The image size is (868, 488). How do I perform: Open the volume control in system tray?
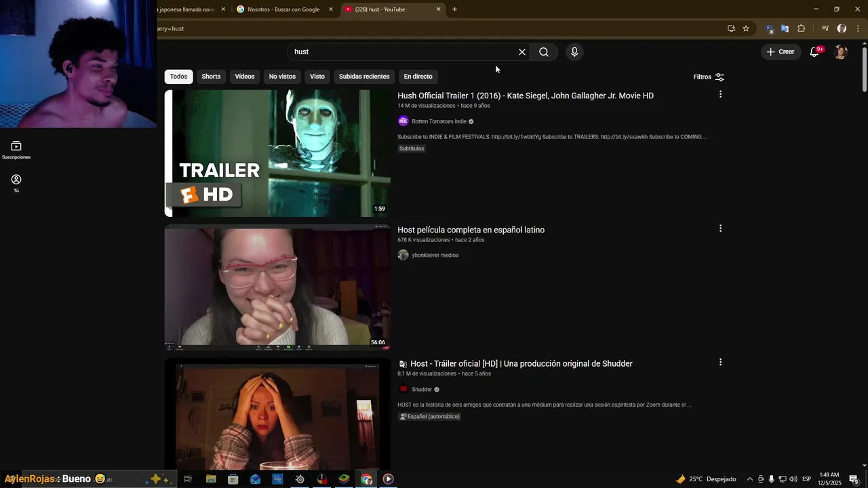[793, 479]
